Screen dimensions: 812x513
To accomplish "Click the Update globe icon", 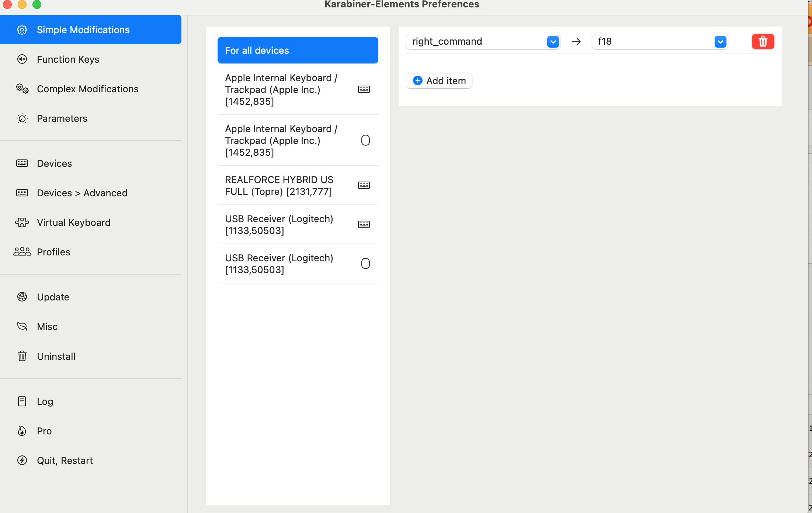I will (22, 297).
